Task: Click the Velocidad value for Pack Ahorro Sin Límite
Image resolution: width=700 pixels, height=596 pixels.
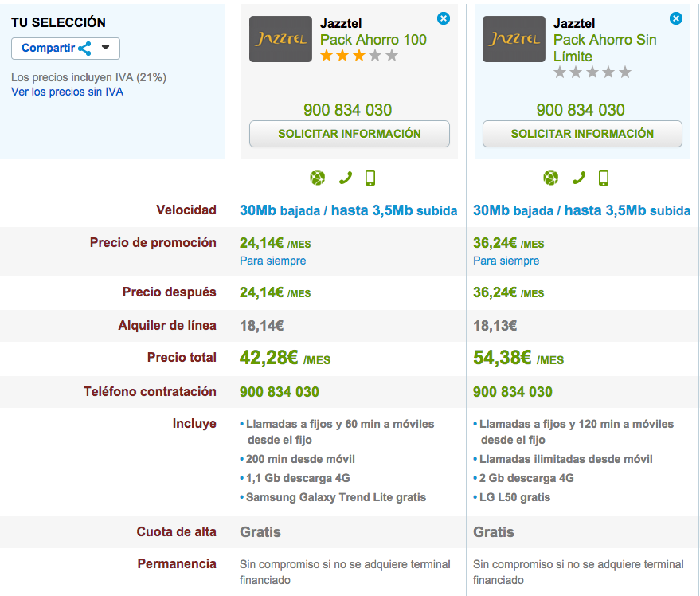Action: pyautogui.click(x=581, y=210)
